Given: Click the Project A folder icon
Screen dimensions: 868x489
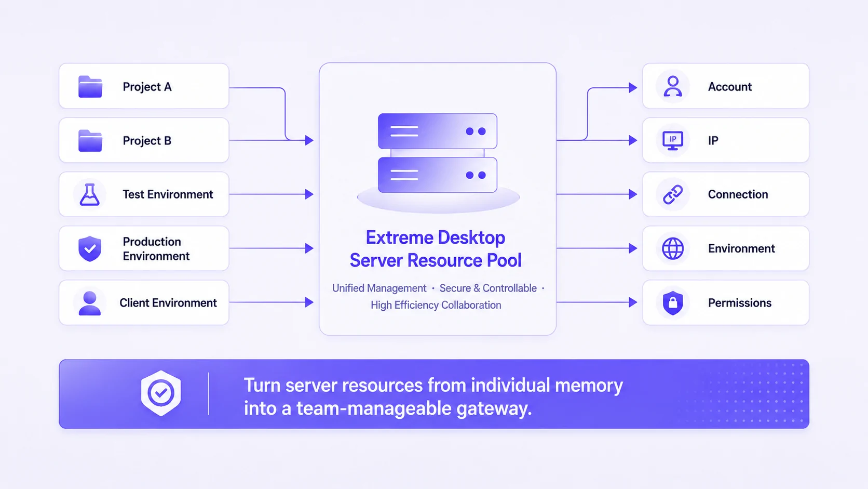Looking at the screenshot, I should pos(90,87).
